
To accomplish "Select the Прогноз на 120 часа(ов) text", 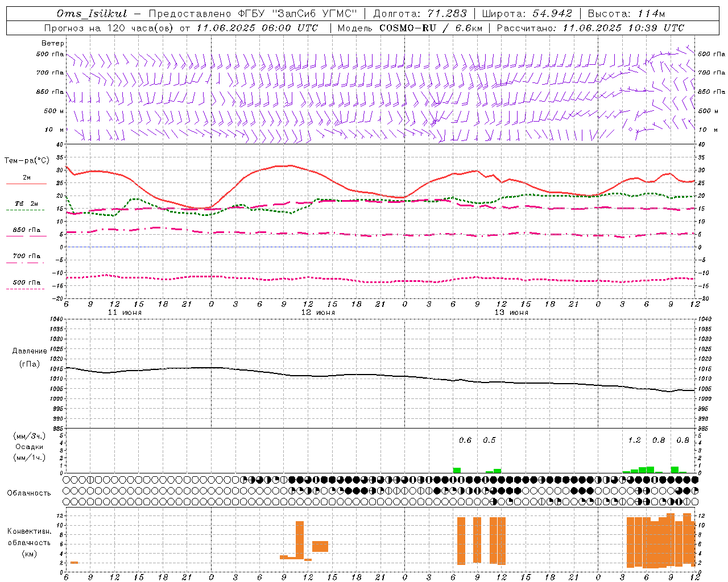I will point(109,28).
